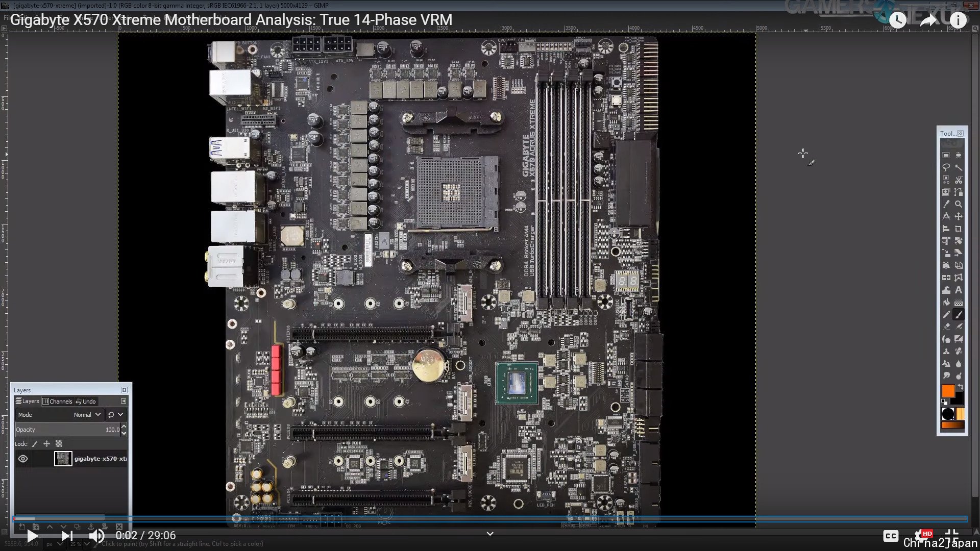Click the active brush preview swatch
This screenshot has width=980, height=551.
(x=948, y=414)
